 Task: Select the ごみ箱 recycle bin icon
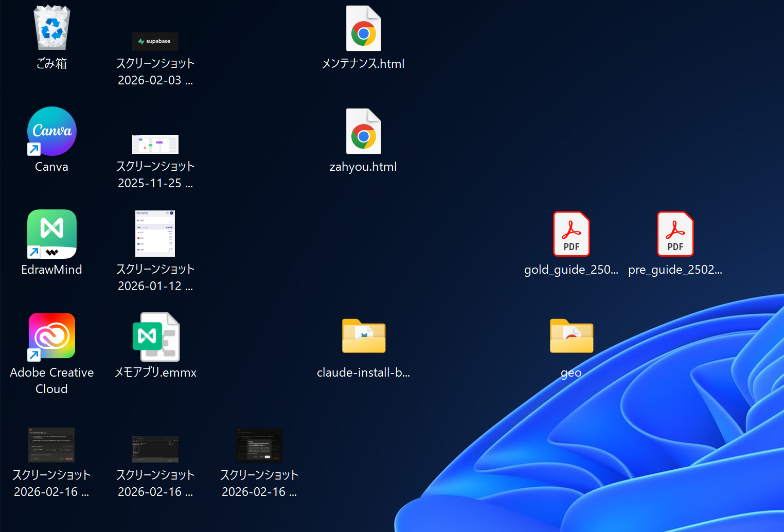point(51,28)
